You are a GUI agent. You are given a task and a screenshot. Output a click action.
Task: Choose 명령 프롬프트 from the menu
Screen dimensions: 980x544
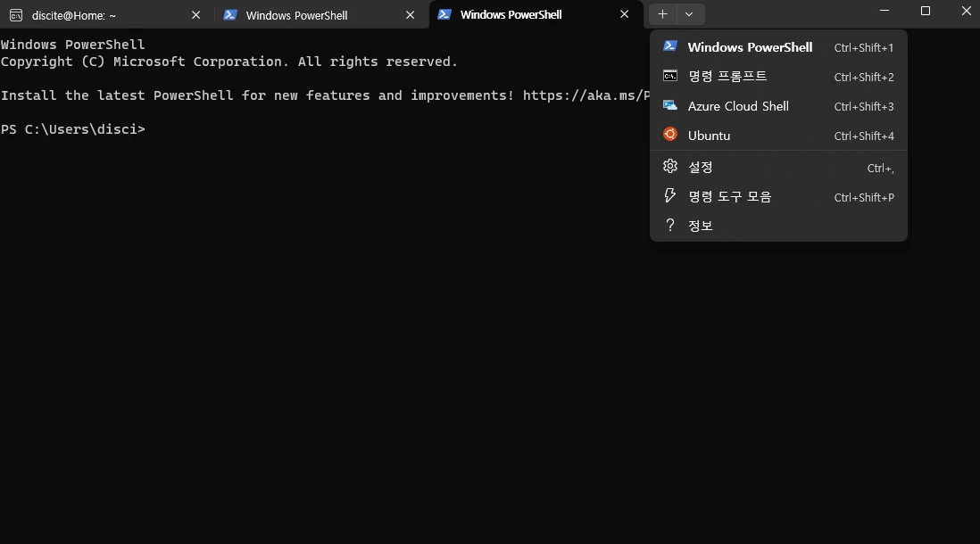(x=779, y=76)
